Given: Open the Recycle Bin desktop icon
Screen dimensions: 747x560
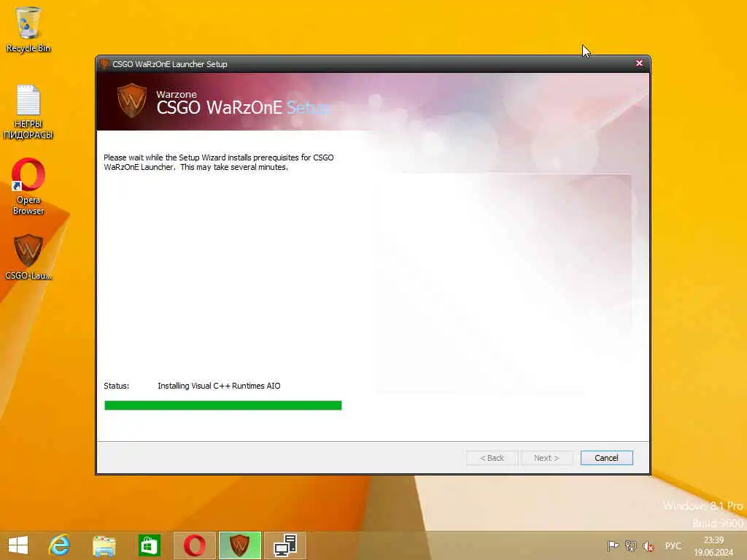Looking at the screenshot, I should click(x=28, y=30).
